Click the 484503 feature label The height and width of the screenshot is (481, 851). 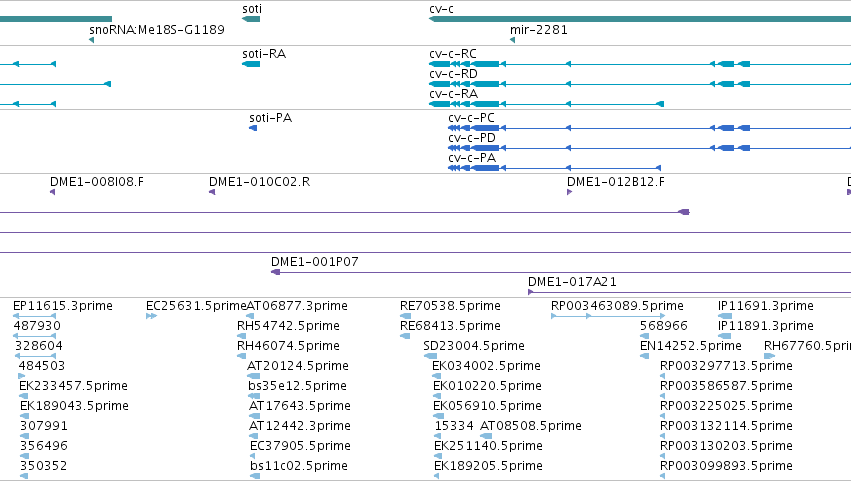[x=42, y=366]
